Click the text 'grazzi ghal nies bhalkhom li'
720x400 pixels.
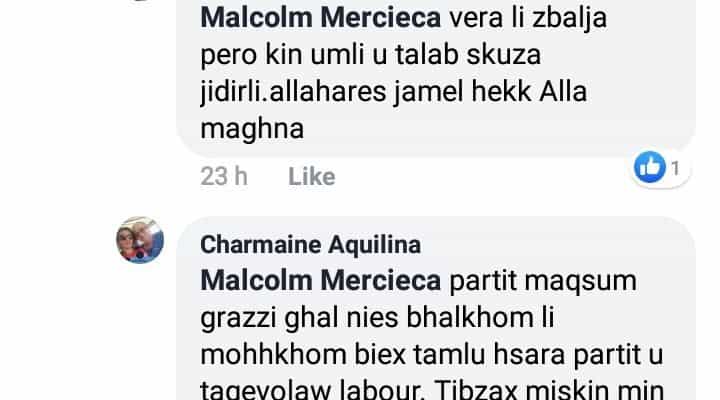(x=377, y=318)
